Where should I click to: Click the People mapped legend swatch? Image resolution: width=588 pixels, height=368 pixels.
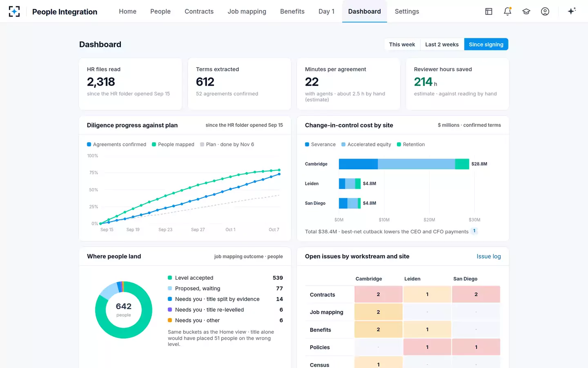(x=154, y=144)
